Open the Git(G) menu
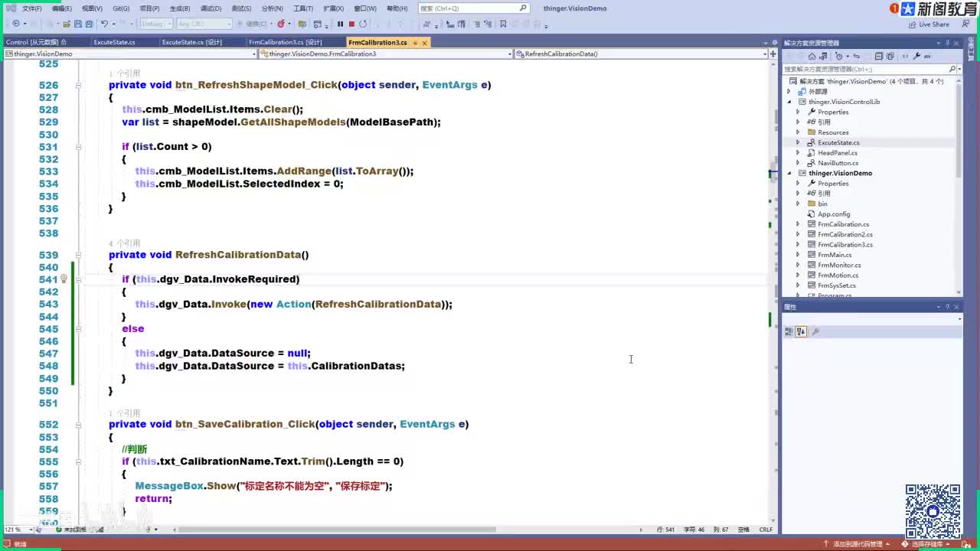 coord(121,8)
